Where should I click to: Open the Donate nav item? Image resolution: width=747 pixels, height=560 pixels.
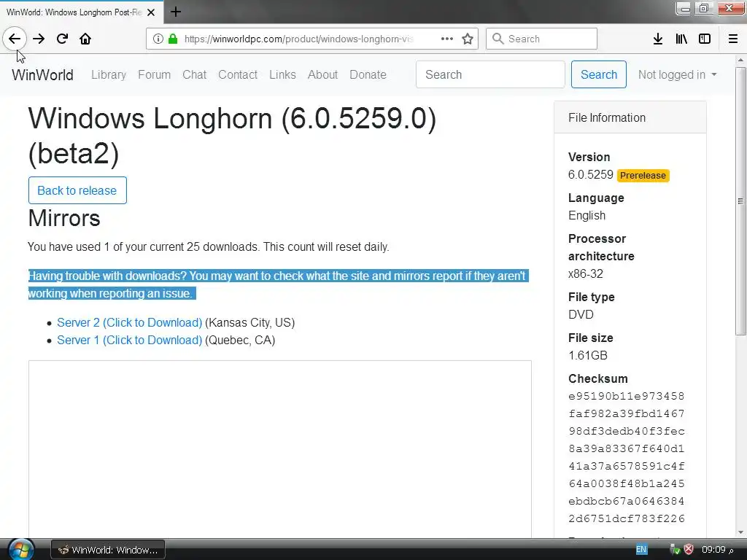pyautogui.click(x=368, y=75)
